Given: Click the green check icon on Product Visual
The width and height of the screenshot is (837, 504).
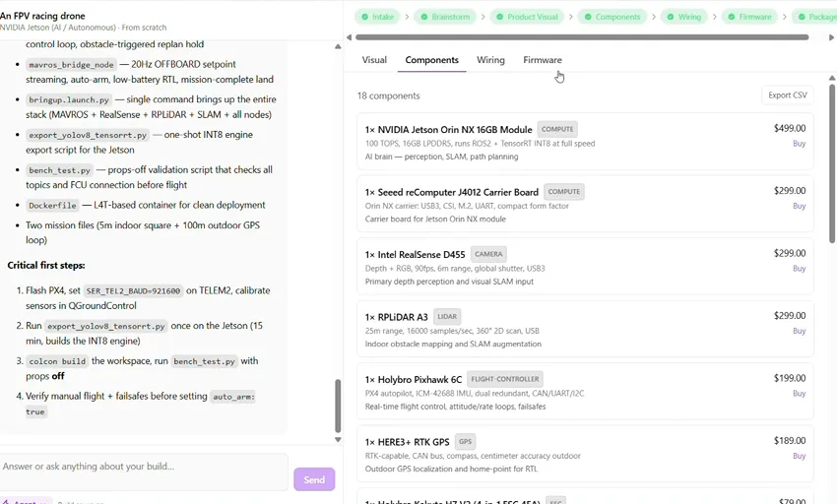Looking at the screenshot, I should (x=499, y=17).
